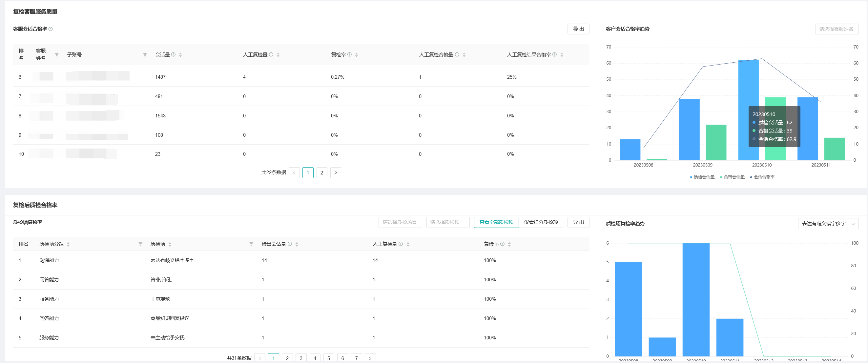Open page 7 of bottom table
The height and width of the screenshot is (363, 868).
point(357,358)
